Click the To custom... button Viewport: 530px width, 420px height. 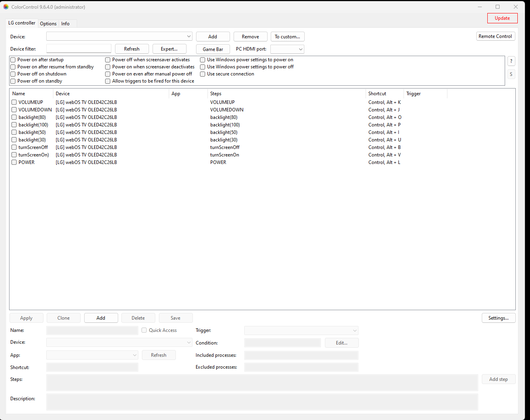coord(288,37)
